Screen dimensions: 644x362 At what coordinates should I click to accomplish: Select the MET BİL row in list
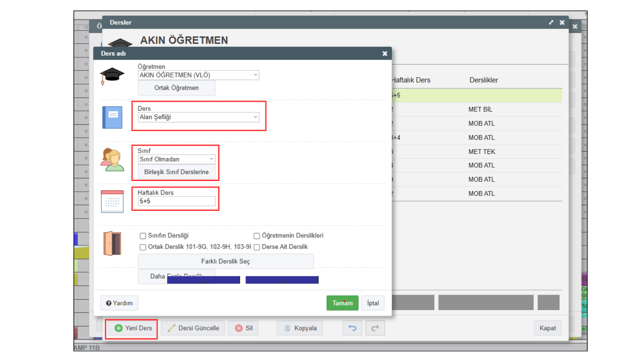pyautogui.click(x=480, y=109)
